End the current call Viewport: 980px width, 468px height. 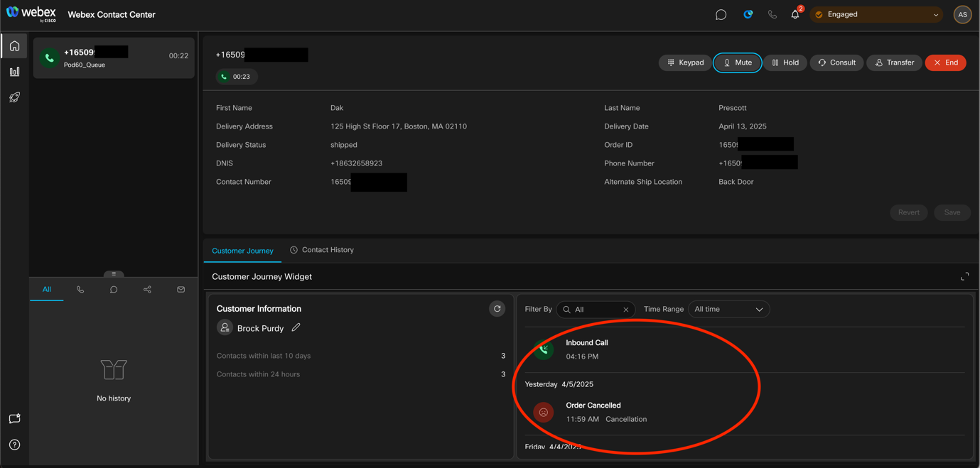coord(945,62)
